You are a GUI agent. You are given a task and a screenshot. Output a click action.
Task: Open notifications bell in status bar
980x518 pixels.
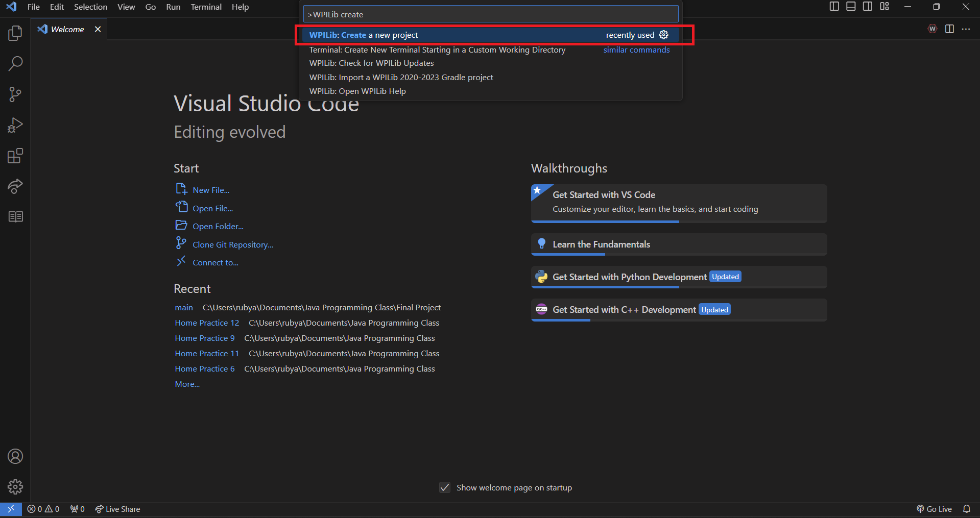click(x=967, y=509)
